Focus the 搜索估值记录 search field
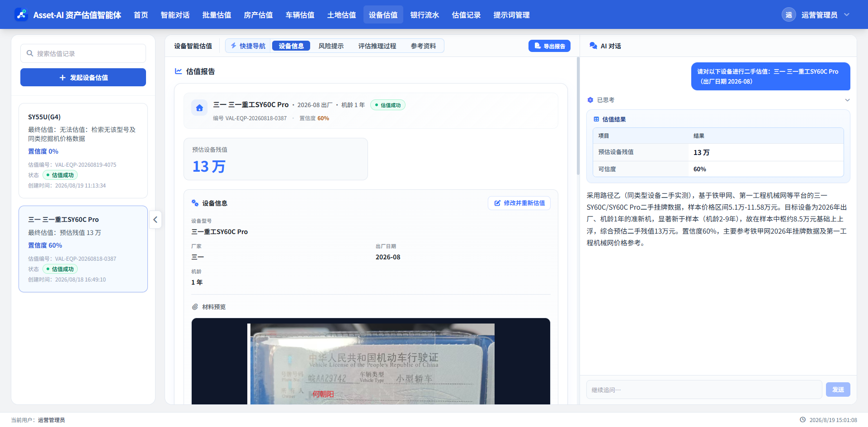The height and width of the screenshot is (427, 868). 83,53
